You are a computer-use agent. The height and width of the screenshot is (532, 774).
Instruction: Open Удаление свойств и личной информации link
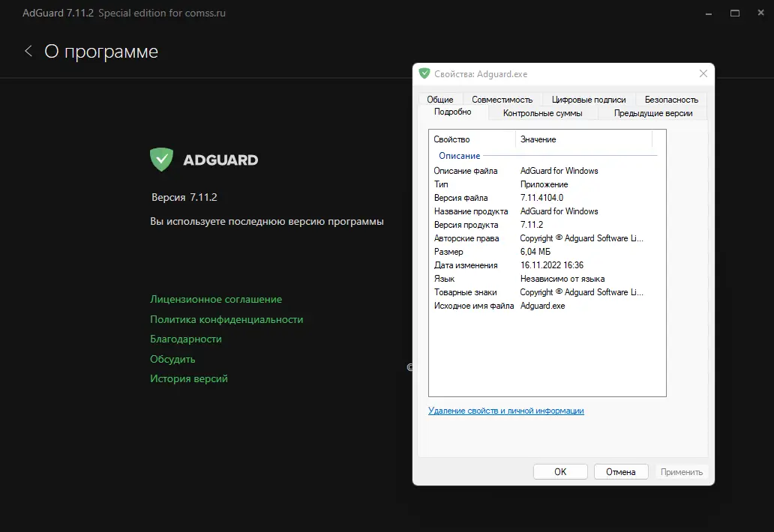click(506, 411)
